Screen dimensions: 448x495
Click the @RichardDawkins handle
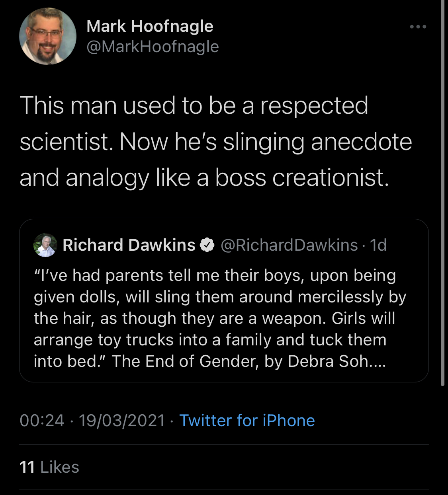[289, 245]
